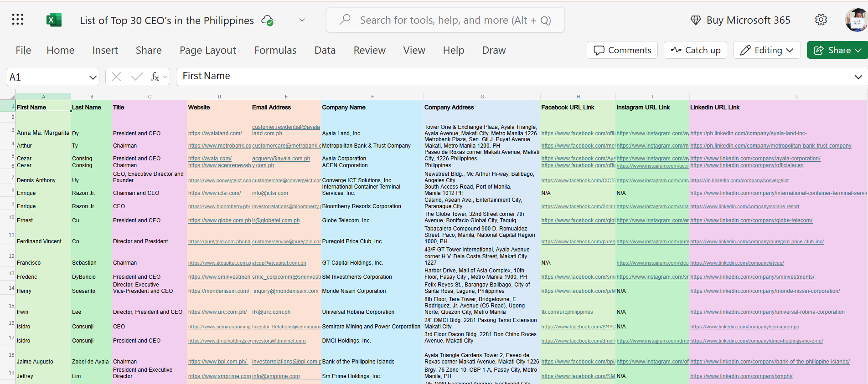Switch to the Insert tab
868x384 pixels.
coord(105,50)
